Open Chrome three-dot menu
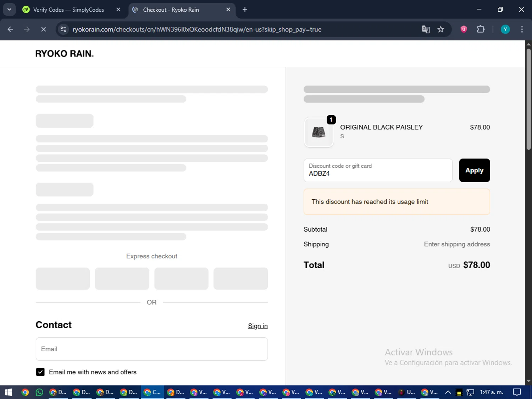The width and height of the screenshot is (532, 399). point(522,29)
